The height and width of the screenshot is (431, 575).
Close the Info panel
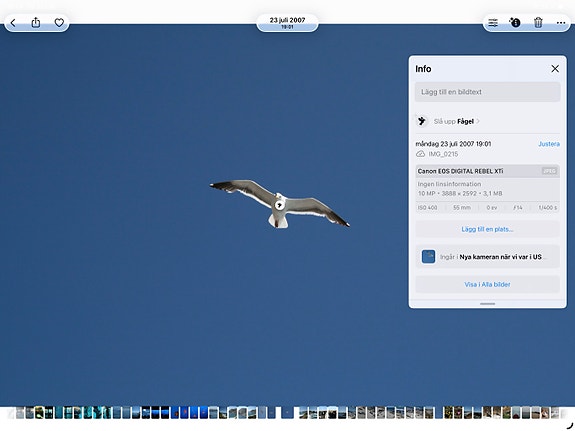pos(555,69)
